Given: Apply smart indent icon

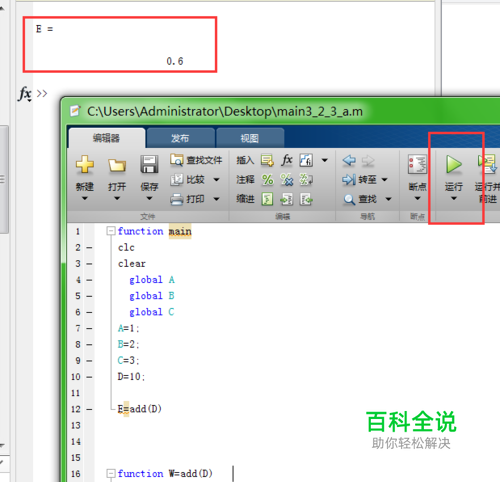Looking at the screenshot, I should [267, 199].
